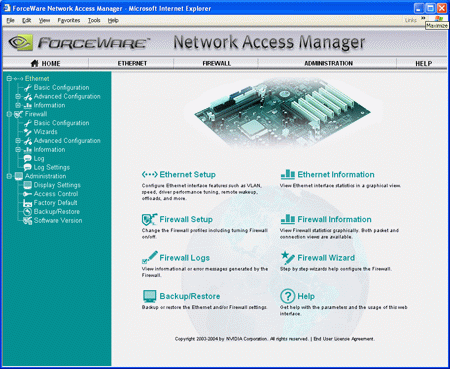Open the Ethernet Information link in main pane
450x369 pixels.
[336, 174]
